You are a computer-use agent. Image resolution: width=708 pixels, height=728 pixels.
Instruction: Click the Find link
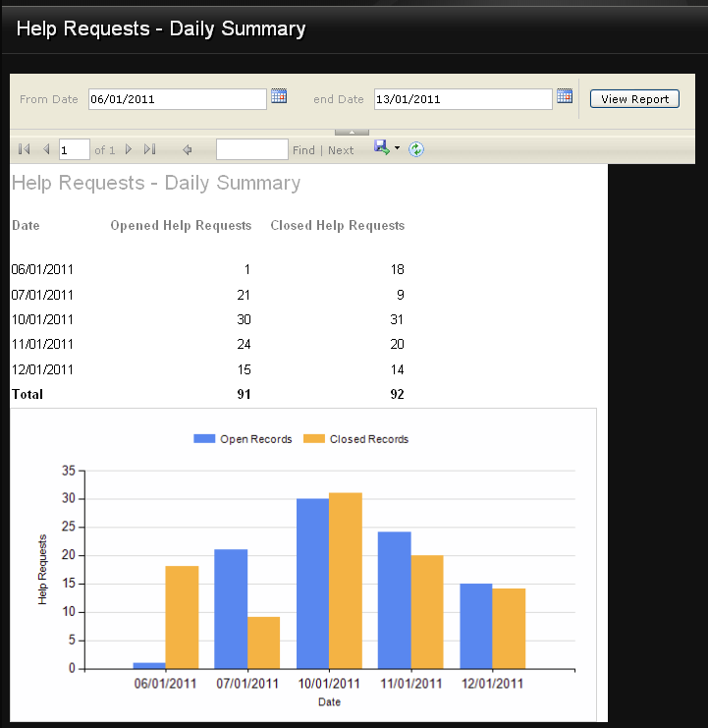[x=303, y=150]
